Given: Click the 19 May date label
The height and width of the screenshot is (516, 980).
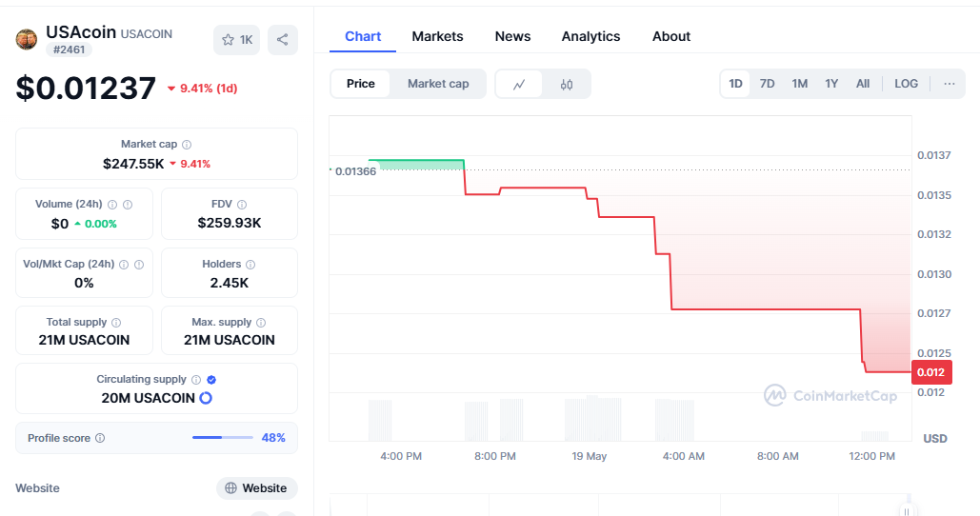Looking at the screenshot, I should pos(590,456).
